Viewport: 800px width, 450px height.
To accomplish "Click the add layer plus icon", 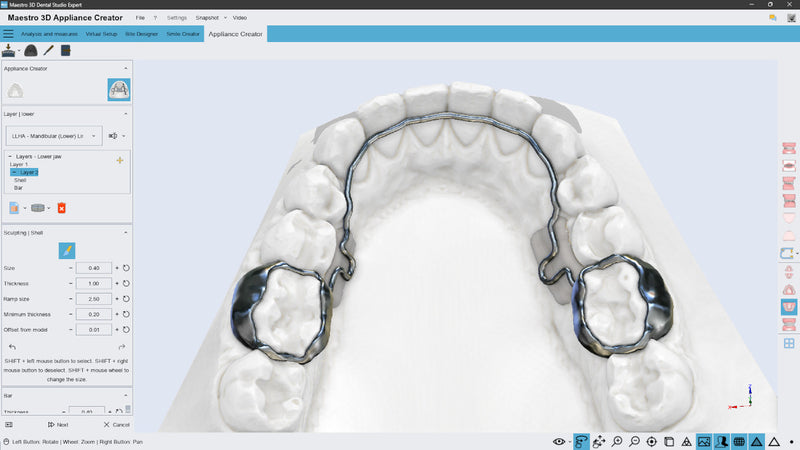I will 120,160.
